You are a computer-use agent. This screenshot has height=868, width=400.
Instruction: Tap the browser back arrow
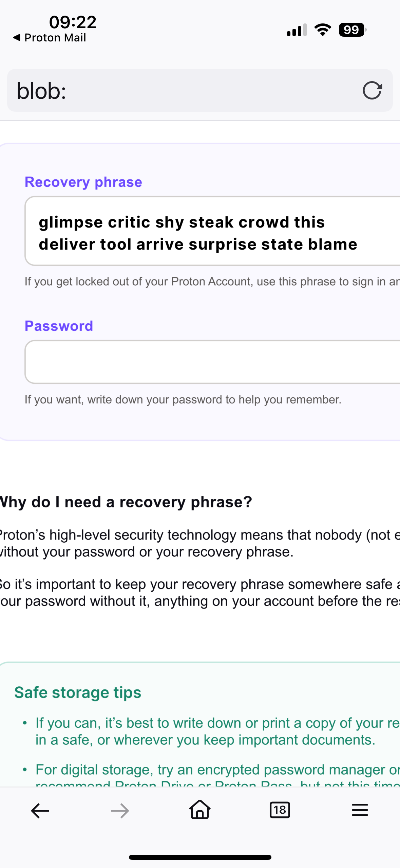40,811
